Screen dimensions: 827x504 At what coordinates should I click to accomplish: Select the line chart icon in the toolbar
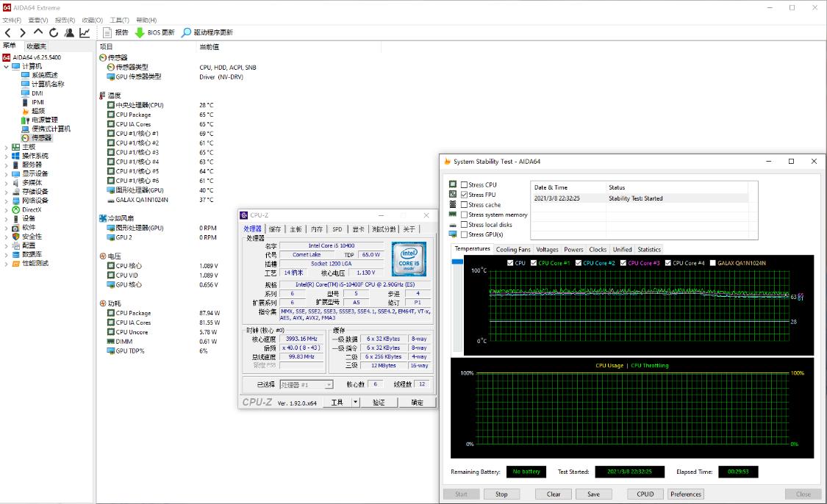tap(83, 32)
